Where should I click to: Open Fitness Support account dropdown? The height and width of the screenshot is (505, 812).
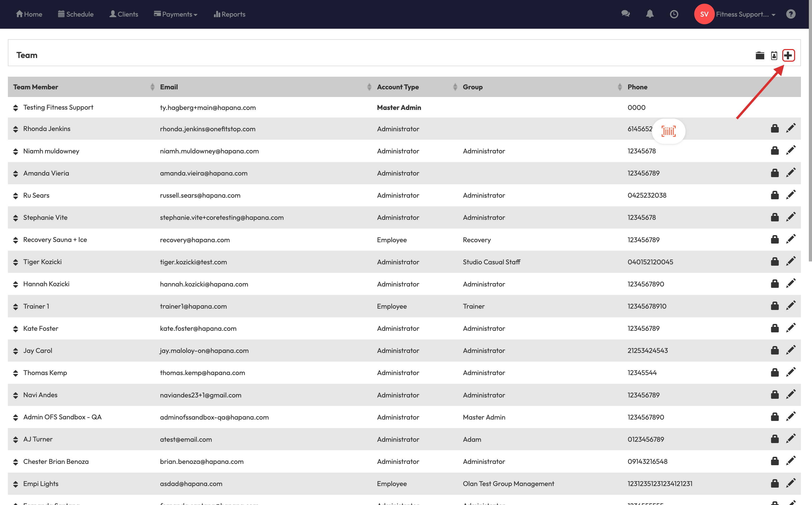point(745,14)
